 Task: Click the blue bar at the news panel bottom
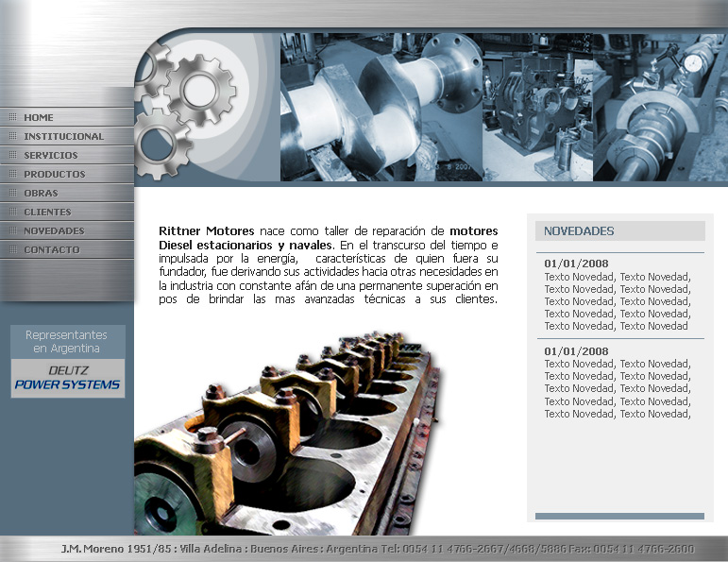click(x=619, y=516)
